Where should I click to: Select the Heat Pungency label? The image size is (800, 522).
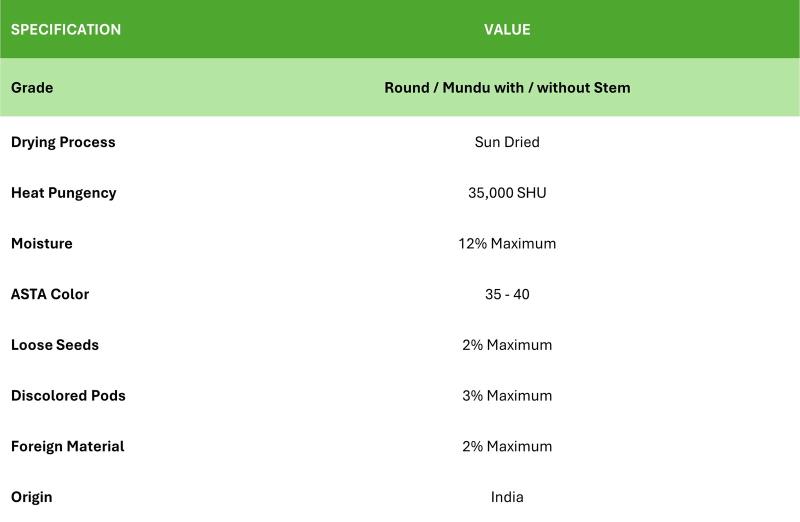64,193
